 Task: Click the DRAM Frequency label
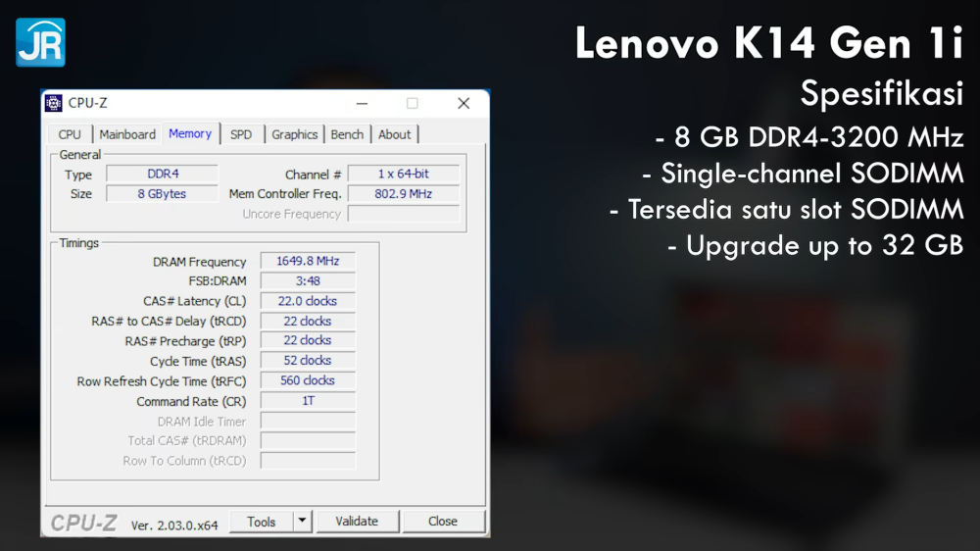(x=199, y=262)
